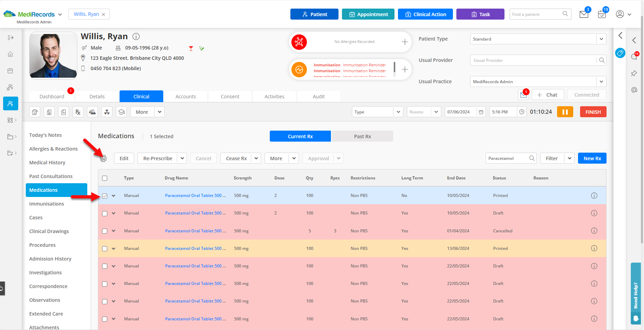Open inbox mail icon with badge 3
The image size is (644, 330).
[x=584, y=14]
